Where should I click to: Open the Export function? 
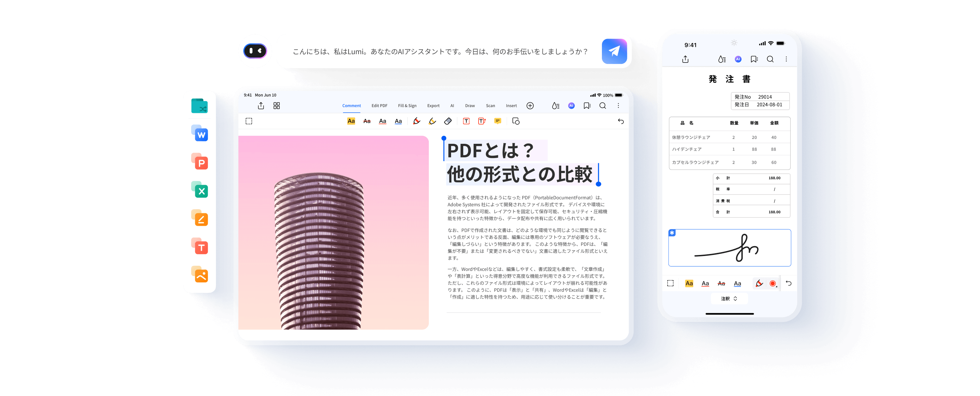433,106
